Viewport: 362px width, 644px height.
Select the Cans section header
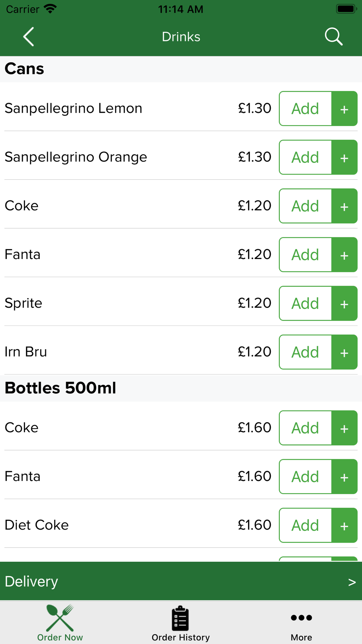point(181,69)
